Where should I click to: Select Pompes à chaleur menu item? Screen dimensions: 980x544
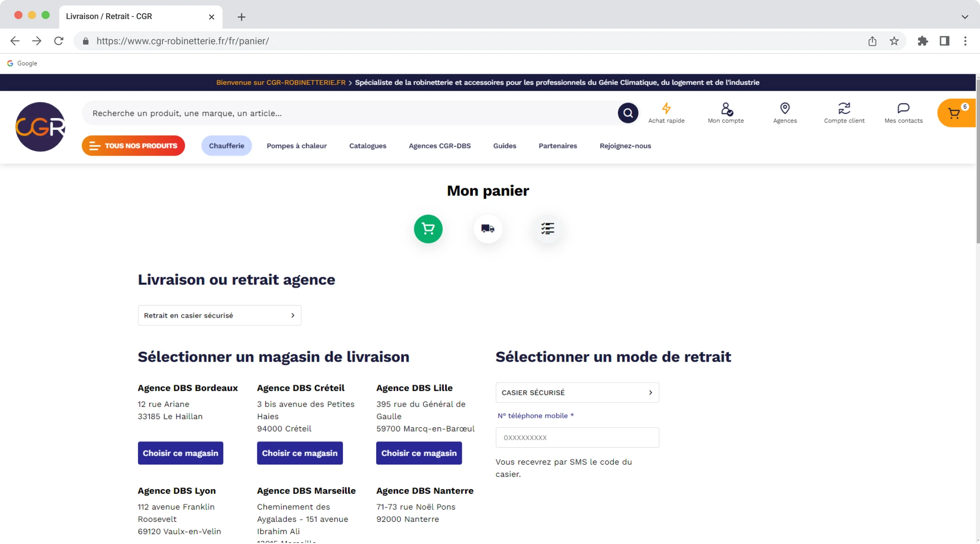click(x=297, y=146)
